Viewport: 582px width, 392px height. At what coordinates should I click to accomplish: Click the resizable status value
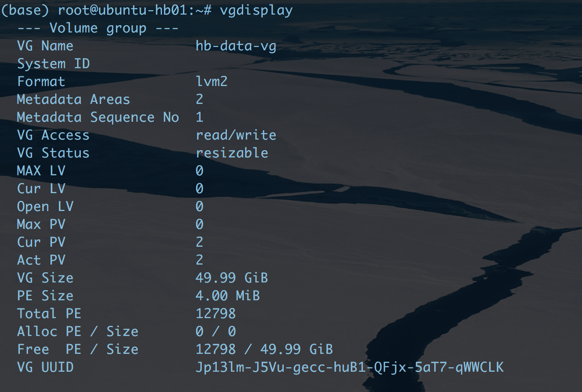coord(232,153)
